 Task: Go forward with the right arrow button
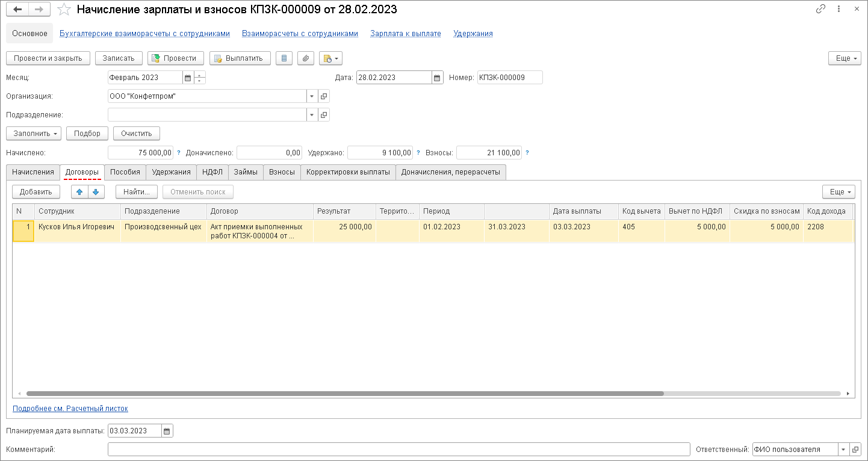point(39,10)
